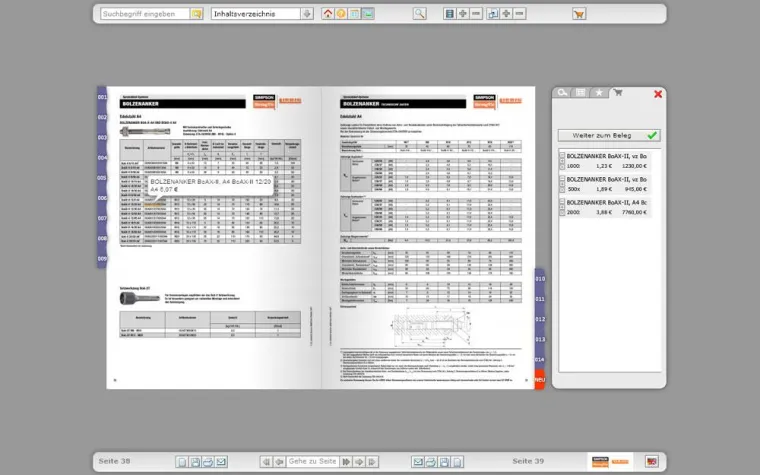
Task: Open the shopping cart from top toolbar
Action: [x=579, y=14]
